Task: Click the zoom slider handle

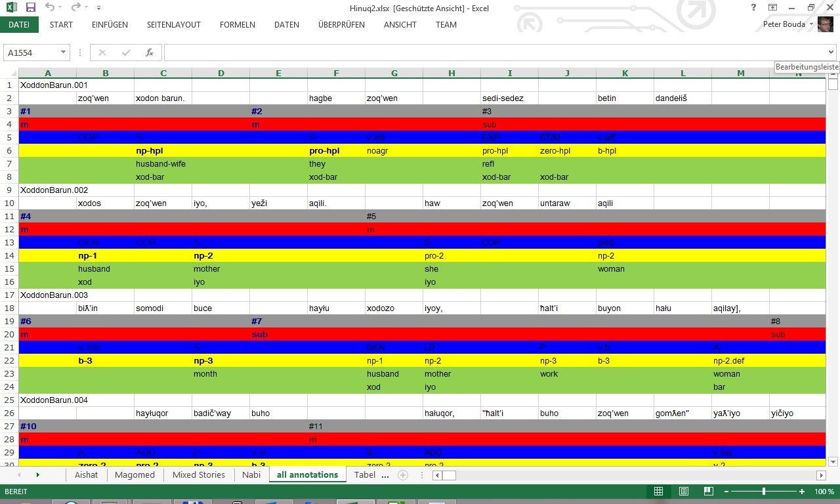Action: (764, 492)
